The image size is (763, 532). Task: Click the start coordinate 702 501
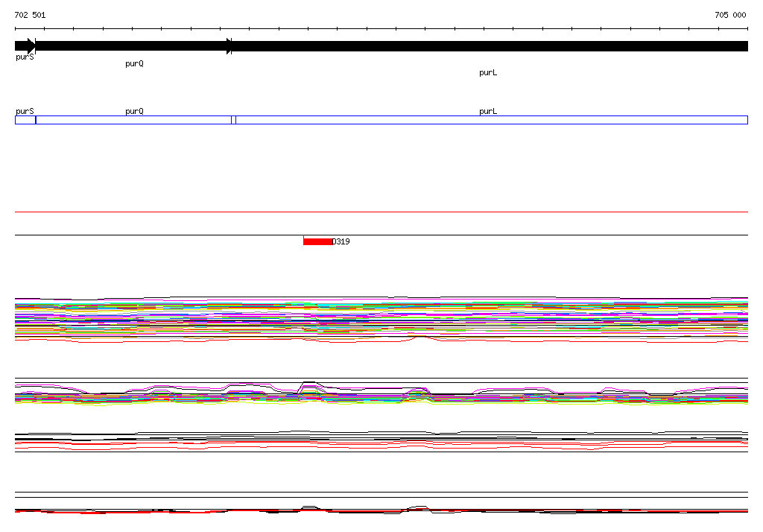coord(30,15)
